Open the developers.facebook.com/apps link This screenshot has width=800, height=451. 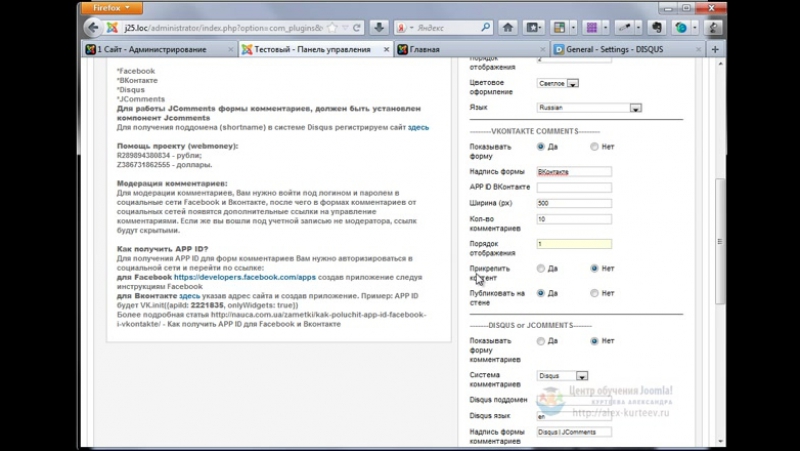[245, 277]
